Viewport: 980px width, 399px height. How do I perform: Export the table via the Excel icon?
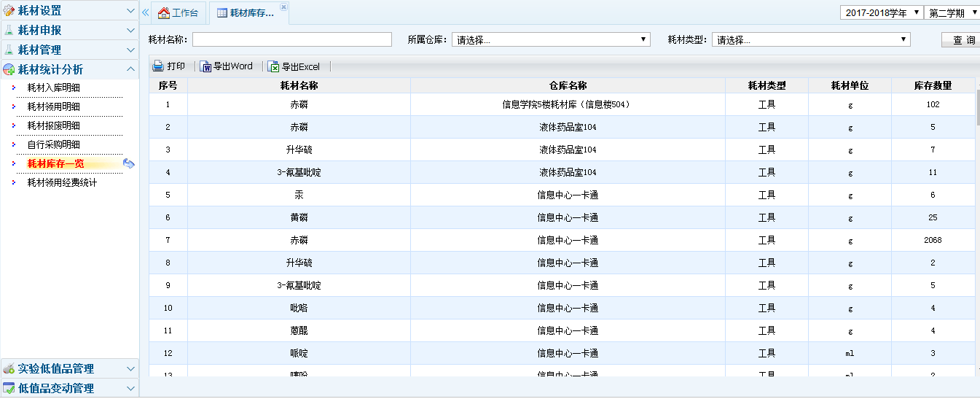point(274,66)
